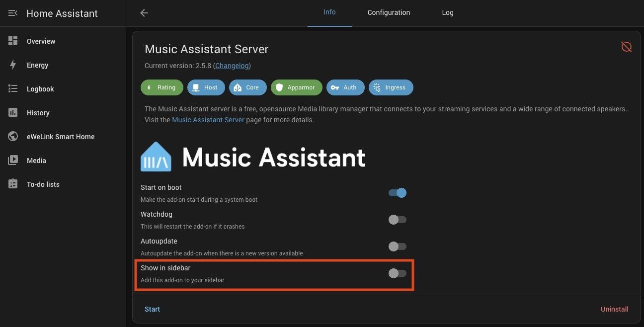Disable the Start on boot toggle
This screenshot has height=327, width=644.
[398, 193]
